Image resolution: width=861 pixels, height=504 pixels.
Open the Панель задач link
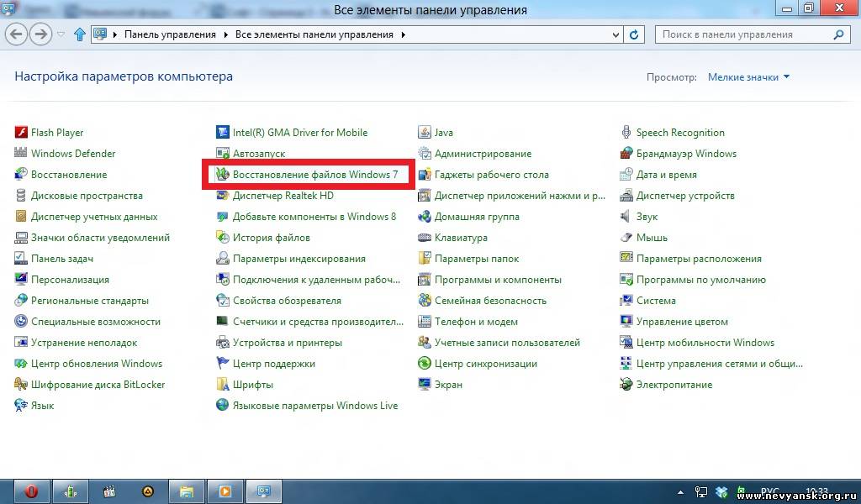coord(62,259)
